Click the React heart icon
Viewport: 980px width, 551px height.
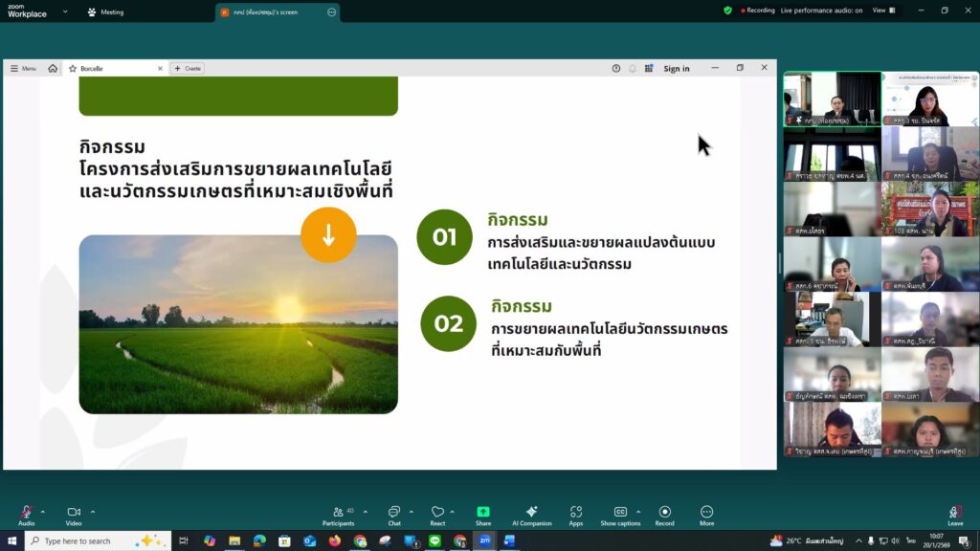click(x=437, y=513)
